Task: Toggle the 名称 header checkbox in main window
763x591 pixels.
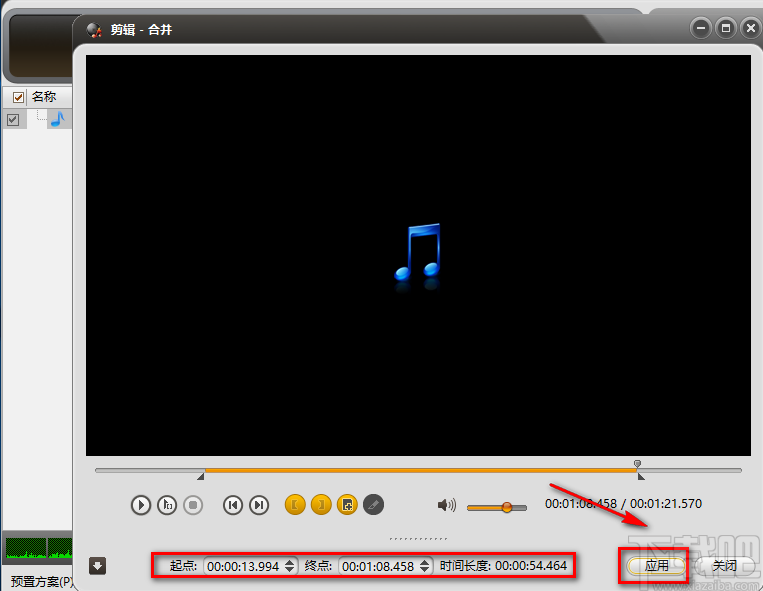Action: [x=18, y=97]
